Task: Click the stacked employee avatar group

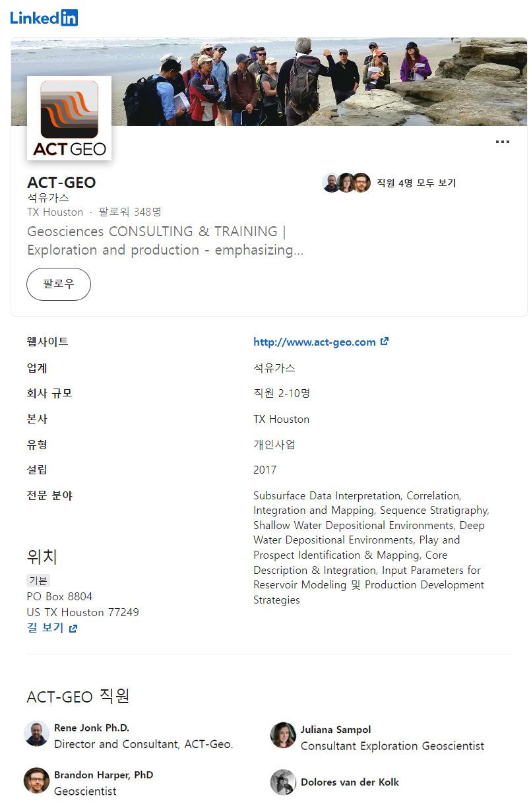Action: click(346, 183)
